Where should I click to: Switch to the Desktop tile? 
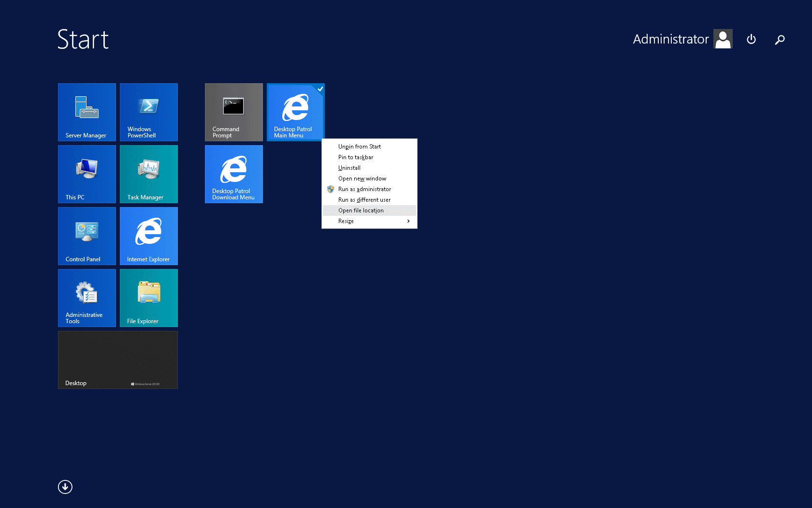tap(118, 360)
